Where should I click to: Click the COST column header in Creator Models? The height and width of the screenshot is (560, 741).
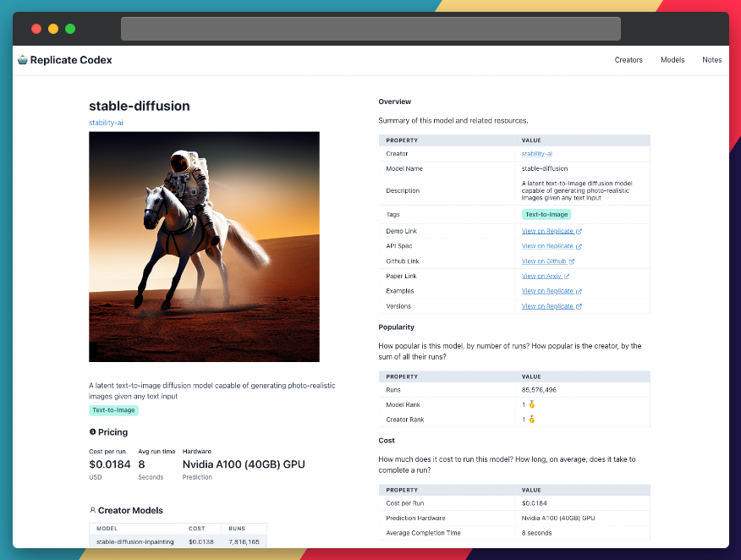click(196, 529)
